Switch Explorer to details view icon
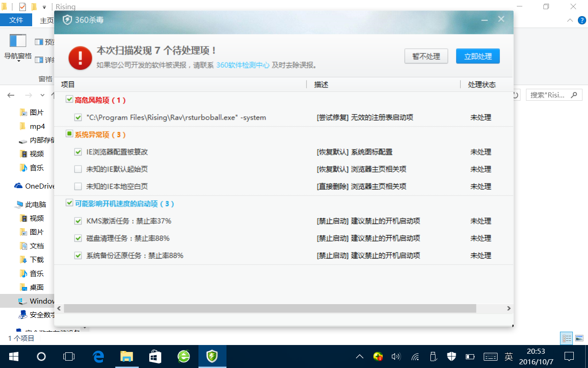This screenshot has width=588, height=368. tap(567, 338)
